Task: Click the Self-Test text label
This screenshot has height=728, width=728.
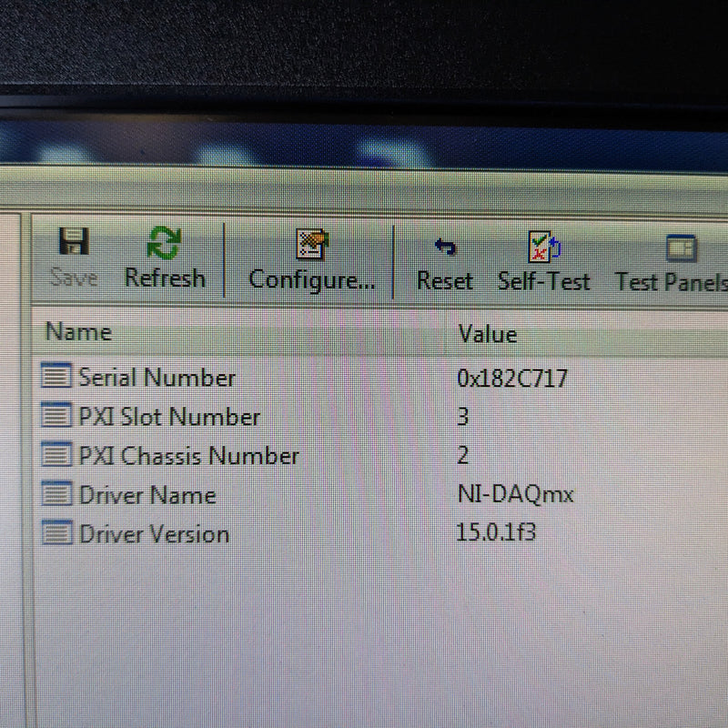Action: click(544, 281)
